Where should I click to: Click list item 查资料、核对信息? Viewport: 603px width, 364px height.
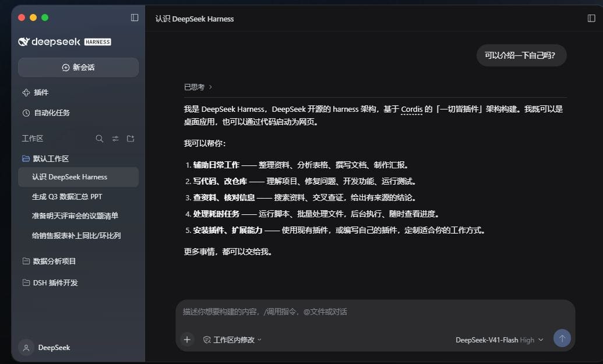(224, 197)
